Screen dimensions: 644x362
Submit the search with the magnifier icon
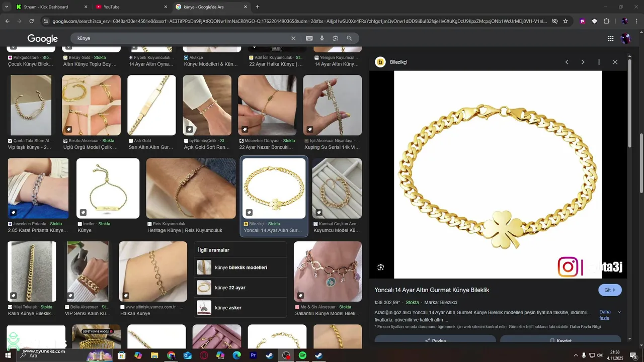pyautogui.click(x=349, y=38)
